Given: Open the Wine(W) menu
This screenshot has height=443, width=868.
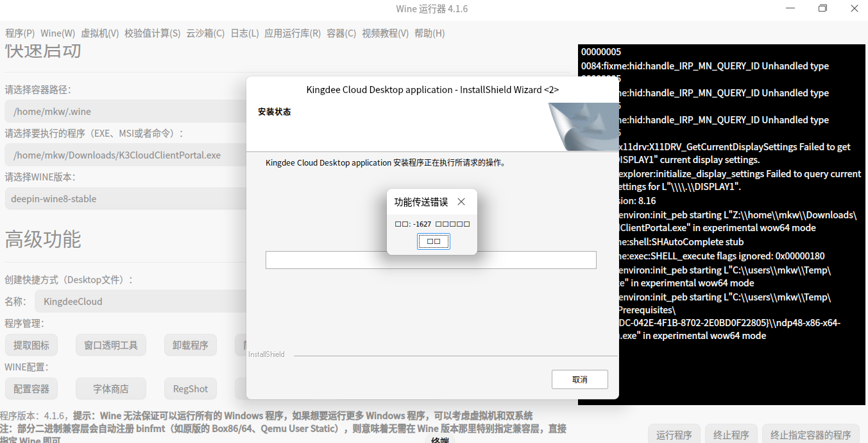Looking at the screenshot, I should (58, 33).
